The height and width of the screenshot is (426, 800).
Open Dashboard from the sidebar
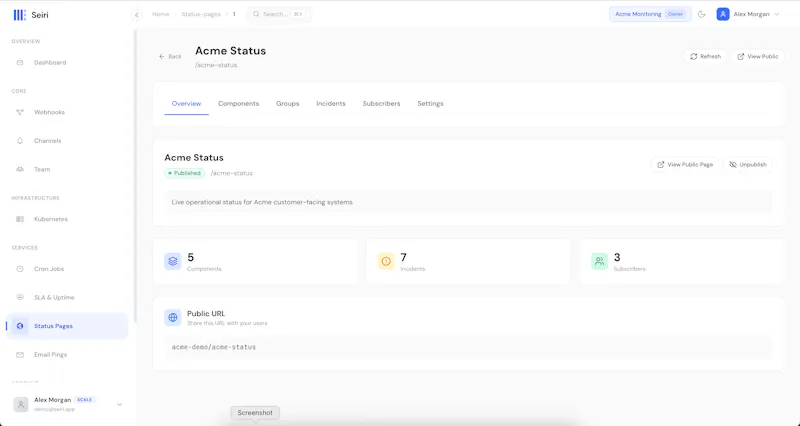pos(66,63)
